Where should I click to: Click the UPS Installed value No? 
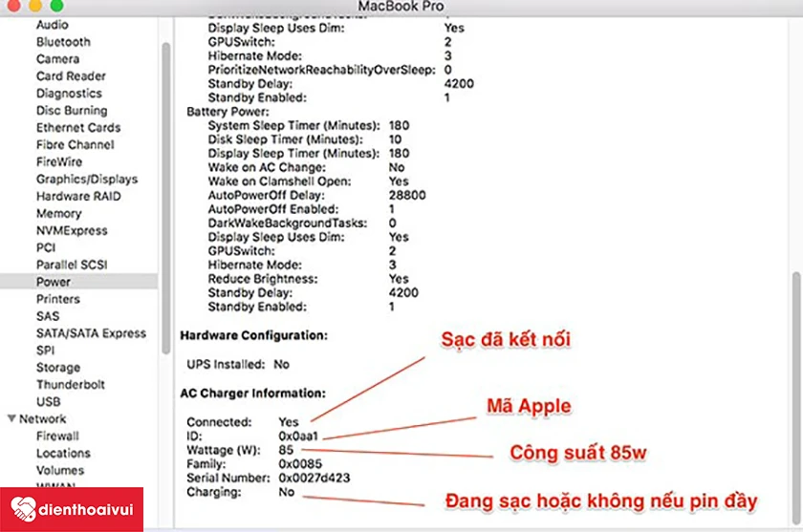click(x=281, y=364)
